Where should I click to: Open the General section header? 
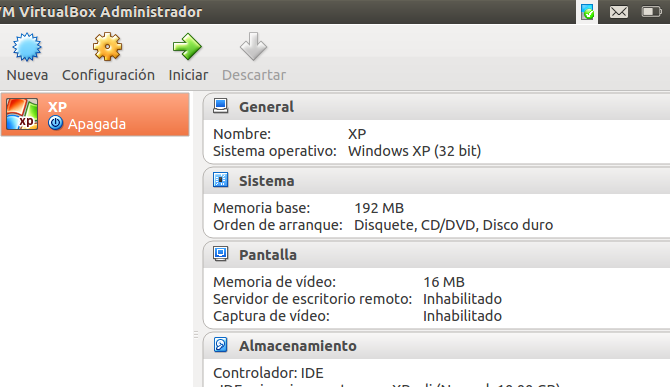coord(437,107)
